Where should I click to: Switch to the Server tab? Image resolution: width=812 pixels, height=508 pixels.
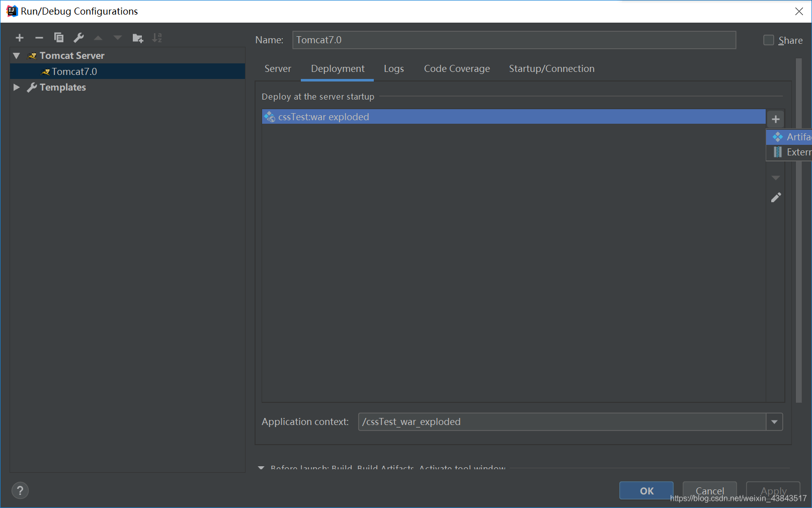(x=278, y=69)
